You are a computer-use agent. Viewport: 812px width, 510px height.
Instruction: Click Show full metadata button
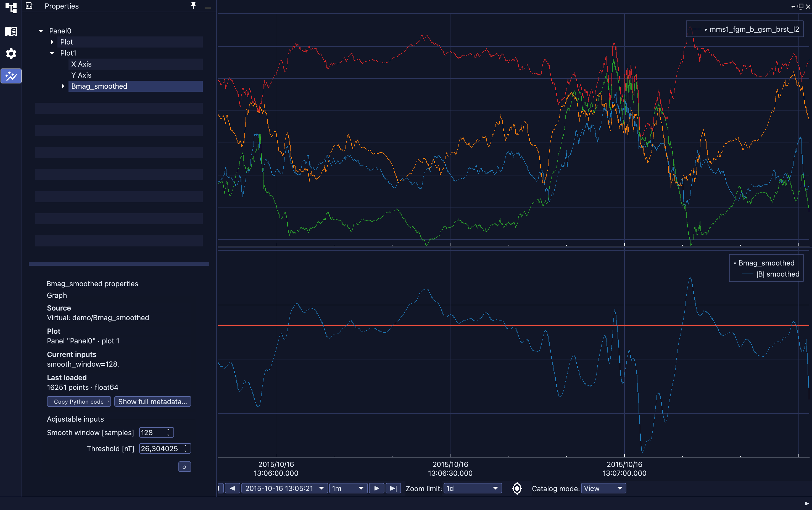click(x=152, y=402)
